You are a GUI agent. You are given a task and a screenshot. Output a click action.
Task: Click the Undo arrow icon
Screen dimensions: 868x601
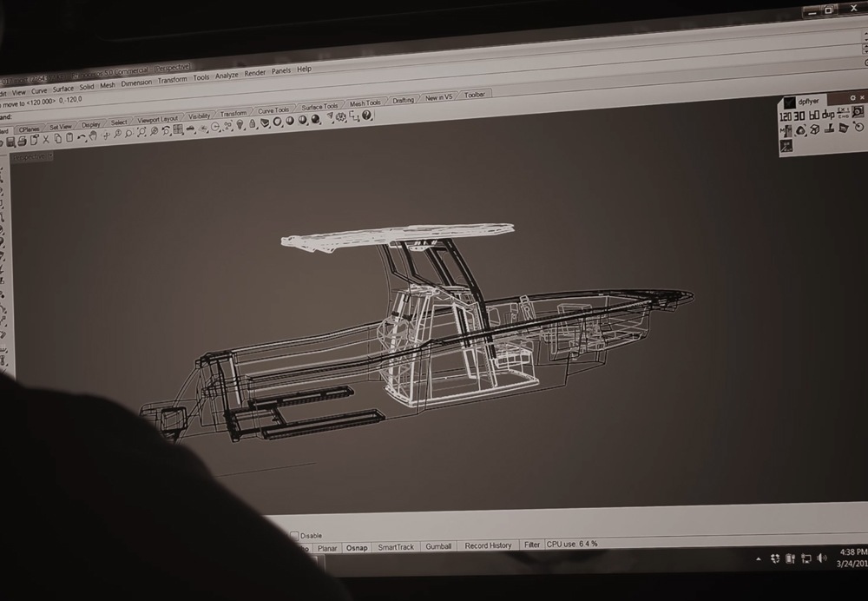[x=82, y=137]
